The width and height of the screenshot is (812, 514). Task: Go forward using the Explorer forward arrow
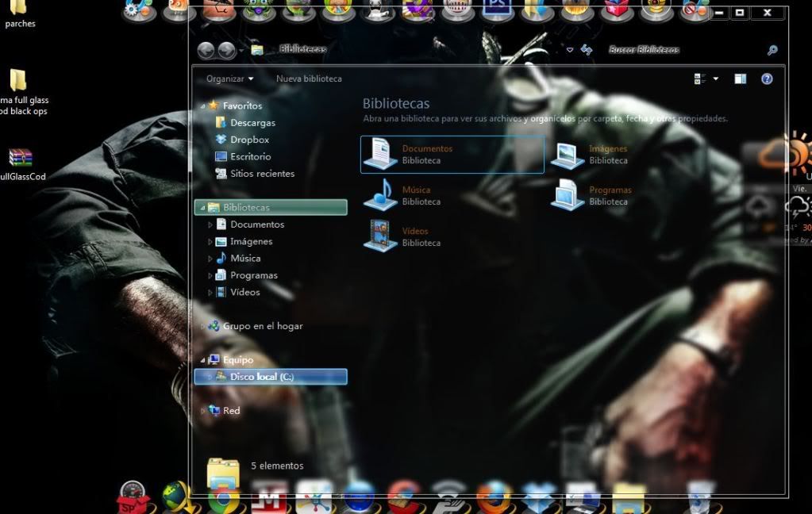[x=226, y=50]
